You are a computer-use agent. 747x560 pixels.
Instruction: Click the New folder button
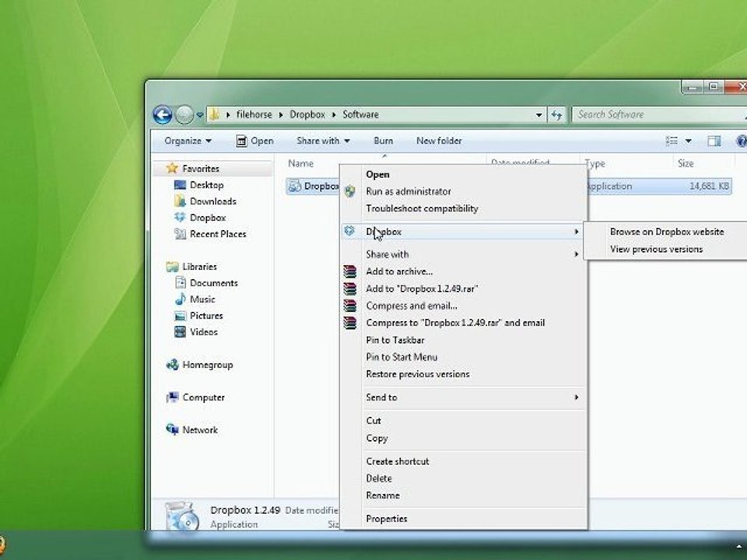pos(439,141)
